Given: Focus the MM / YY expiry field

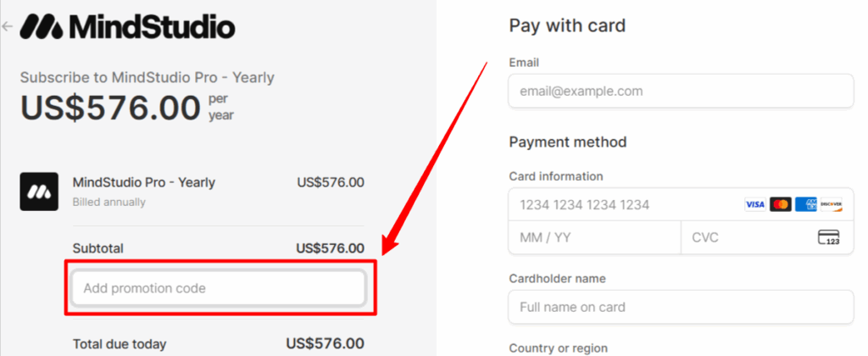Looking at the screenshot, I should (594, 237).
